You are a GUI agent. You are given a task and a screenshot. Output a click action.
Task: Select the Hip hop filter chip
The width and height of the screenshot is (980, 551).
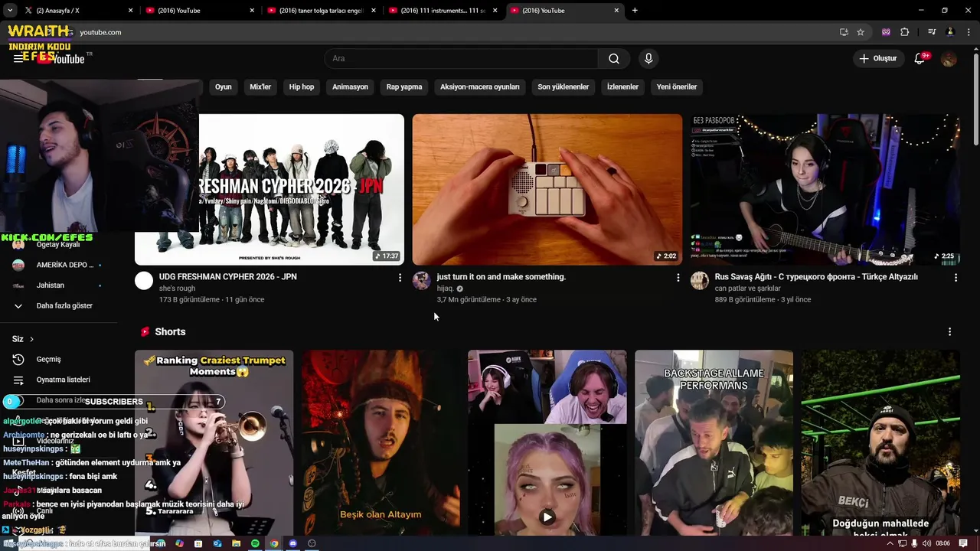[x=302, y=87]
